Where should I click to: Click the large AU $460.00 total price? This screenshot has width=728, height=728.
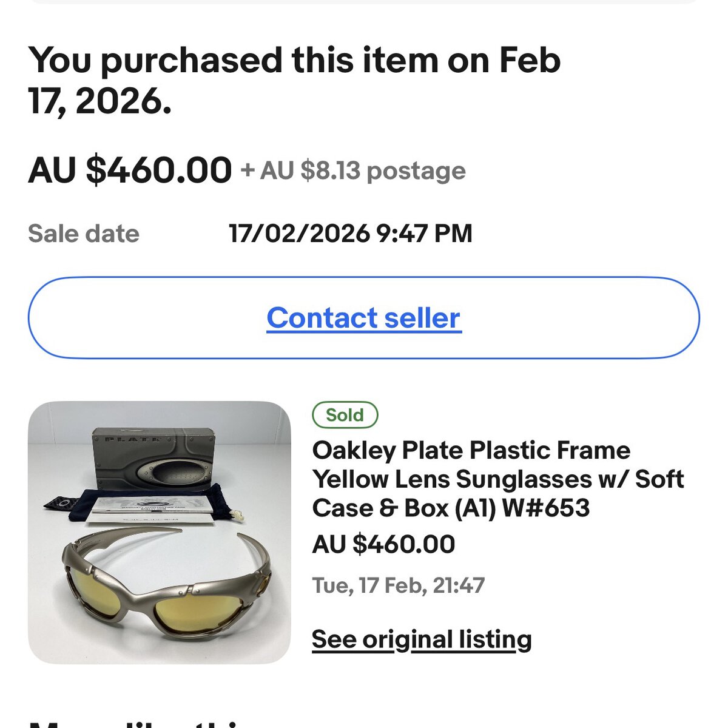pos(130,170)
